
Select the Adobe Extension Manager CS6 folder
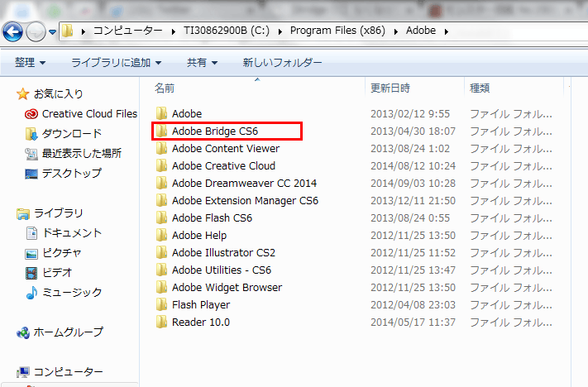point(245,201)
